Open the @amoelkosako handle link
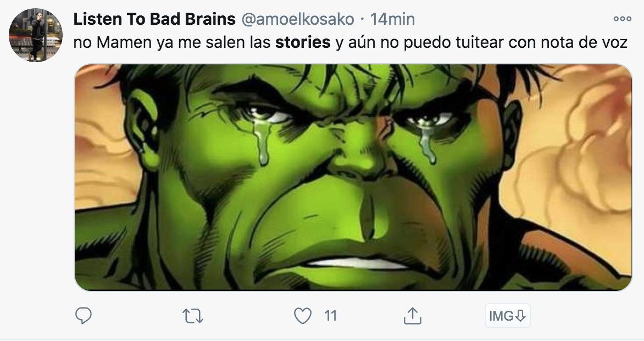 click(297, 19)
